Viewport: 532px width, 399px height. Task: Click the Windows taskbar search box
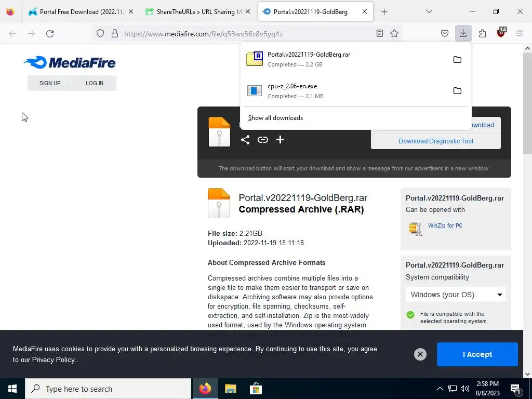point(108,389)
